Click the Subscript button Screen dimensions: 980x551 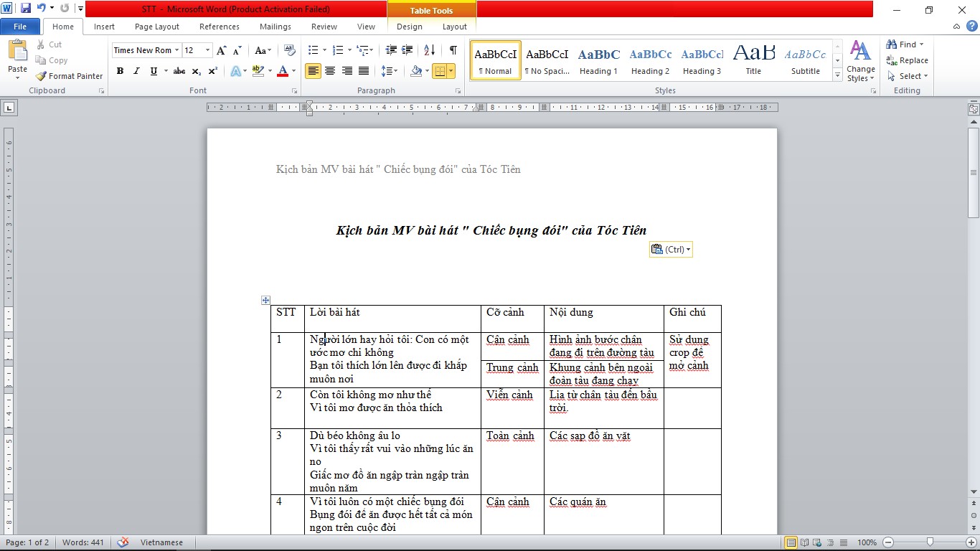tap(197, 71)
